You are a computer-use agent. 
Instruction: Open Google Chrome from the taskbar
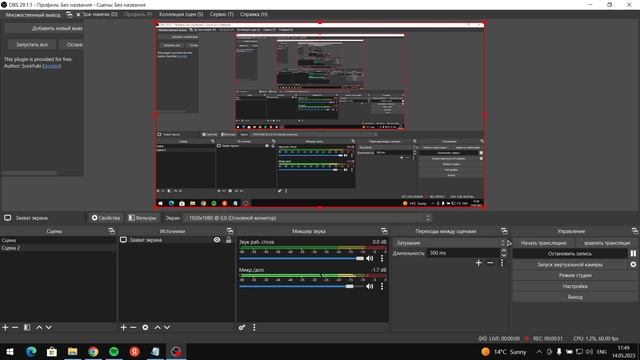93,351
